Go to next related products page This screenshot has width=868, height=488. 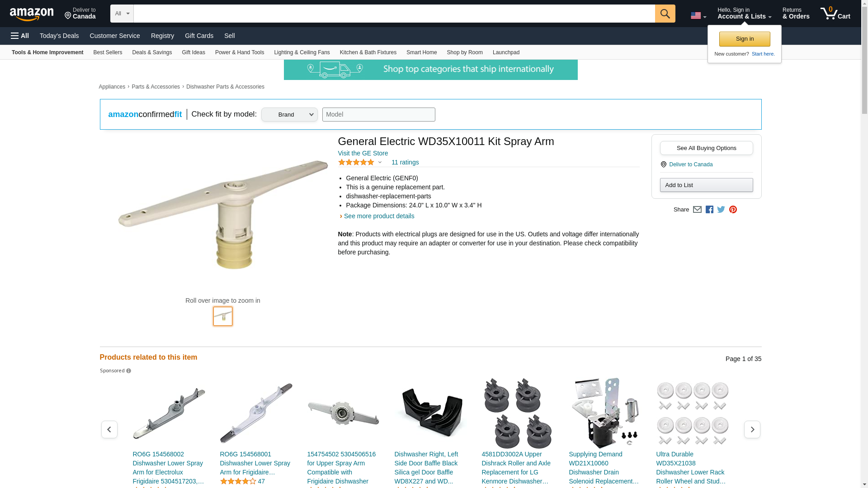(752, 429)
